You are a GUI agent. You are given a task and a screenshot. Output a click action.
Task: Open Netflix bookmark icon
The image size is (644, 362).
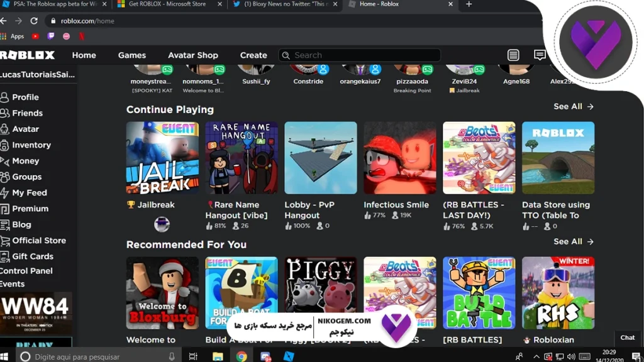(x=82, y=36)
